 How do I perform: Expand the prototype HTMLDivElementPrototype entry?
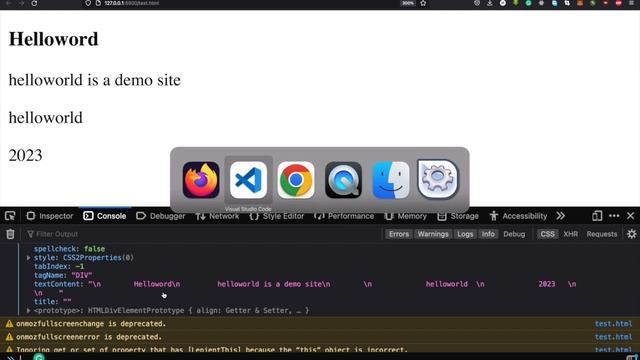28,311
